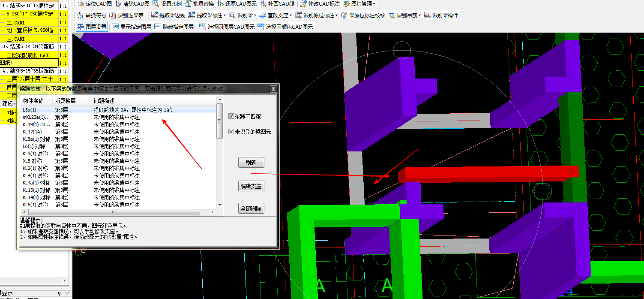Select drawing 地下室顶板~5.950墙
This screenshot has width=644, height=299.
(29, 30)
